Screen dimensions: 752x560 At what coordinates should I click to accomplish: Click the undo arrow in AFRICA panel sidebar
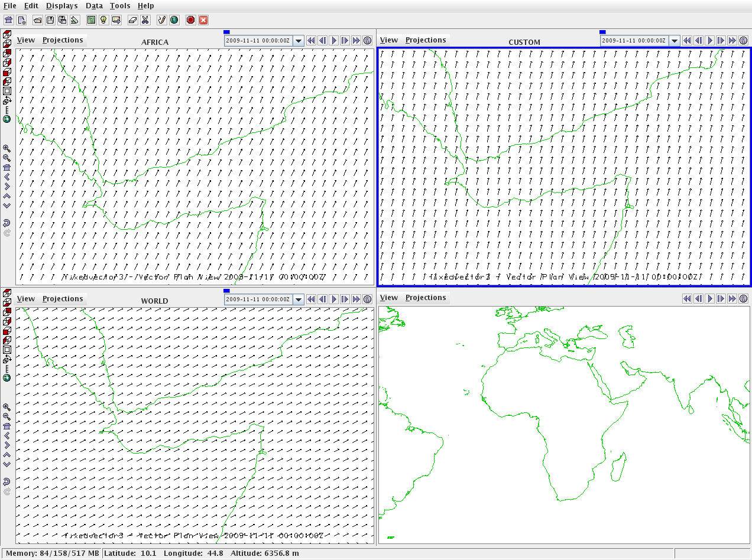click(7, 223)
